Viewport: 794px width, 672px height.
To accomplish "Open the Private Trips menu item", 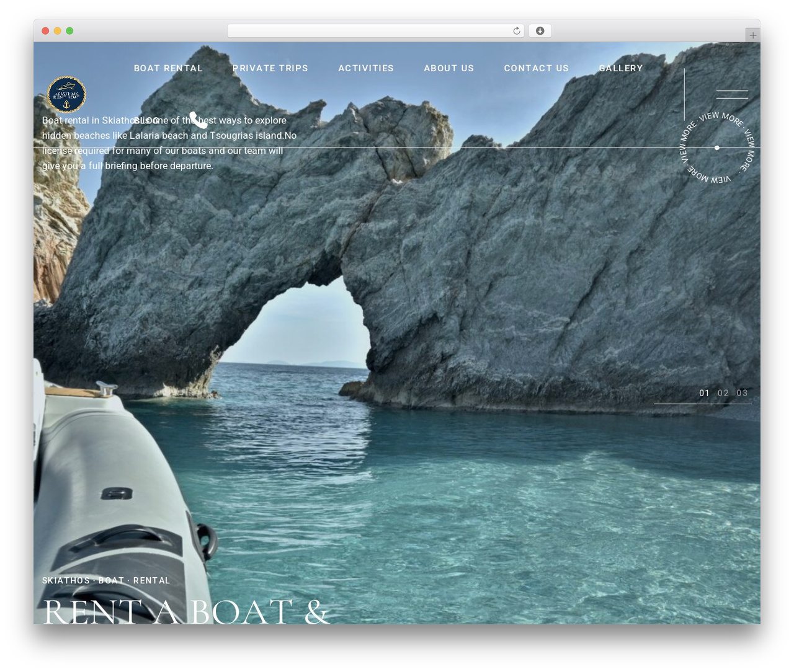I will click(270, 68).
